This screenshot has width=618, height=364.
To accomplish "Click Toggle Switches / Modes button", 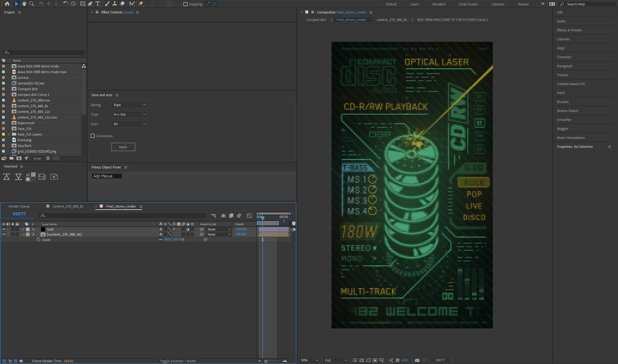I will tap(178, 361).
